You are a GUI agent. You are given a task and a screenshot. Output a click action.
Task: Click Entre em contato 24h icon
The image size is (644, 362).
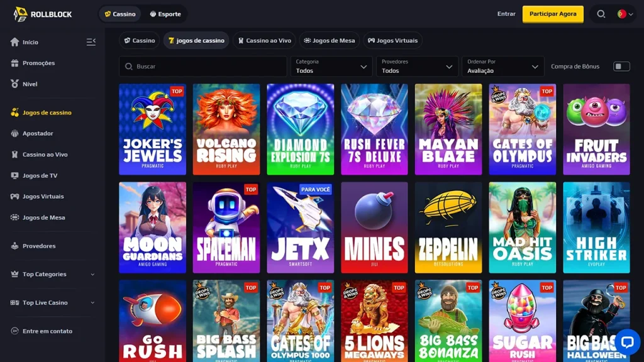coord(15,331)
